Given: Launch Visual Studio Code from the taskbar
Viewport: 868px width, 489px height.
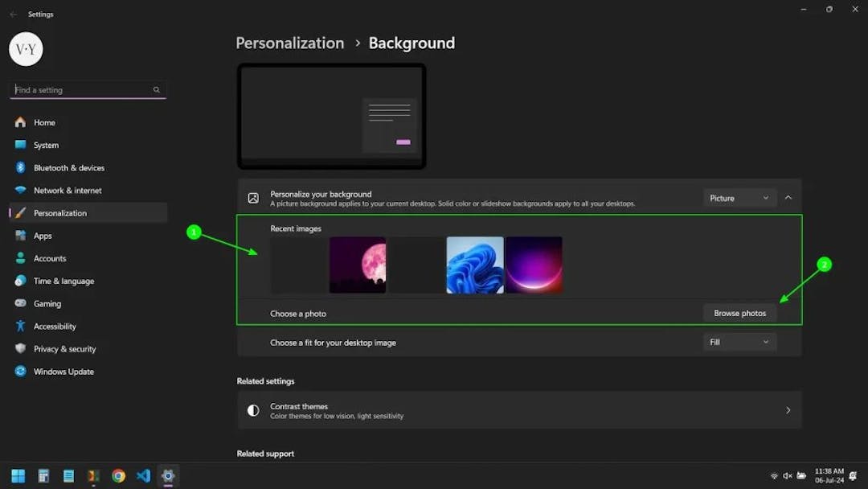Looking at the screenshot, I should (143, 475).
